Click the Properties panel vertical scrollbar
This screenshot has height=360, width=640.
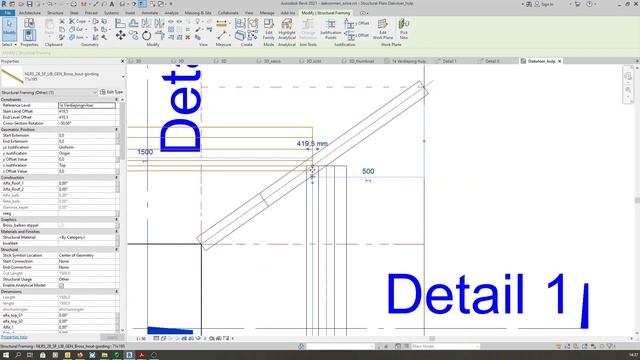pyautogui.click(x=122, y=131)
